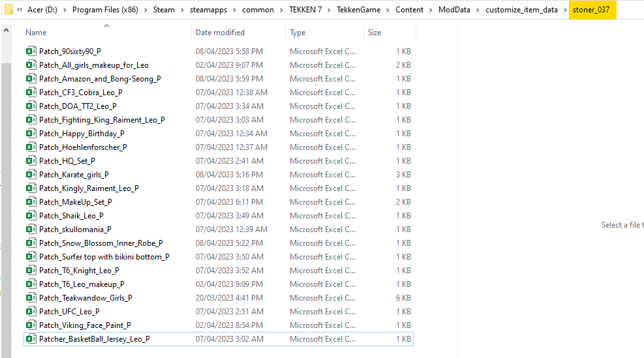
Task: Open the chevron dropdown after TekkenGame
Action: coord(388,10)
